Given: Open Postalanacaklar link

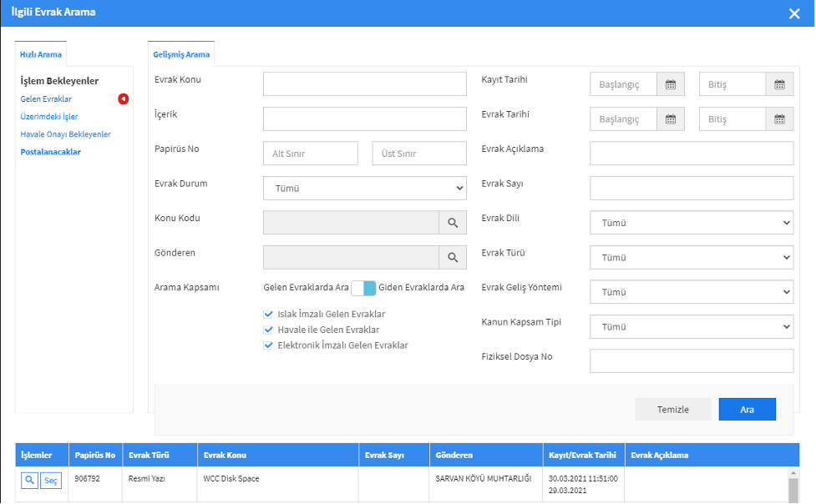Looking at the screenshot, I should [50, 152].
